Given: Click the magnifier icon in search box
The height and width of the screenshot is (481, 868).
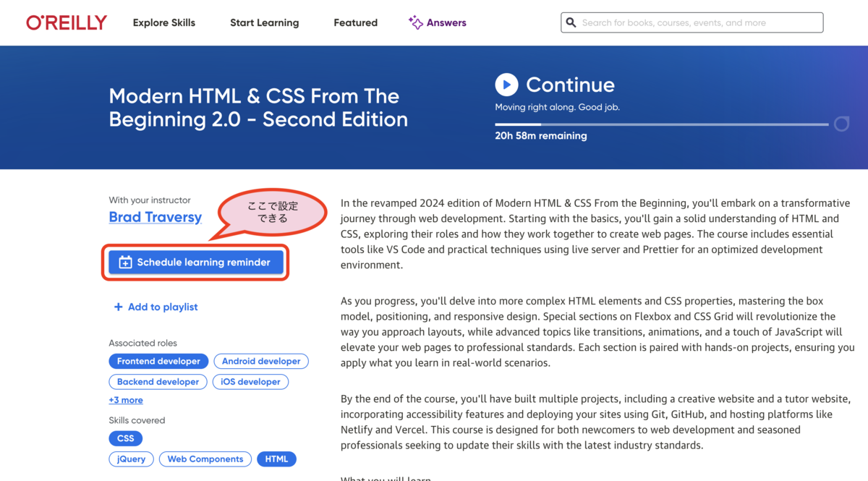Looking at the screenshot, I should click(571, 22).
